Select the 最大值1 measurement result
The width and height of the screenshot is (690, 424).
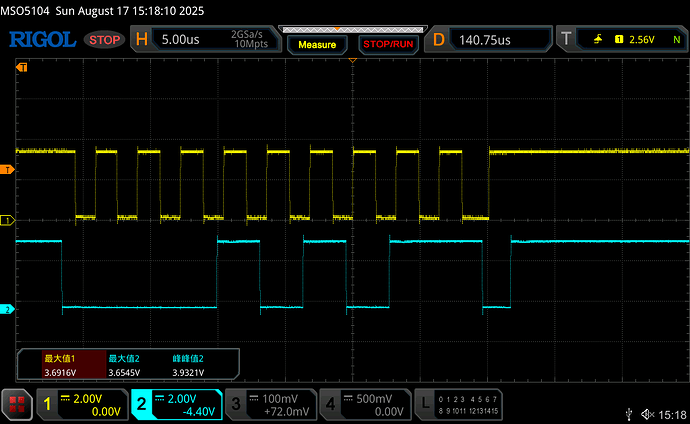[x=61, y=364]
